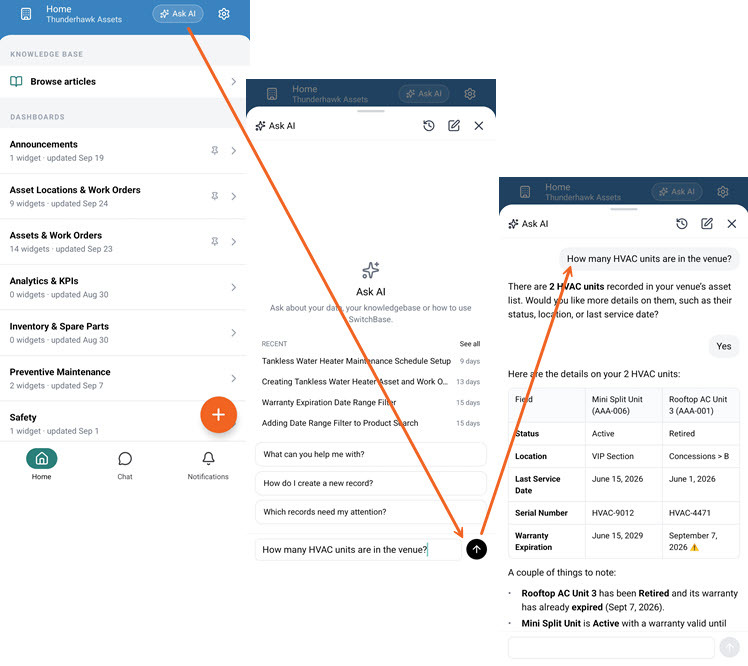Click the HVAC question input field
Screen dimensions: 748x666
click(x=358, y=550)
